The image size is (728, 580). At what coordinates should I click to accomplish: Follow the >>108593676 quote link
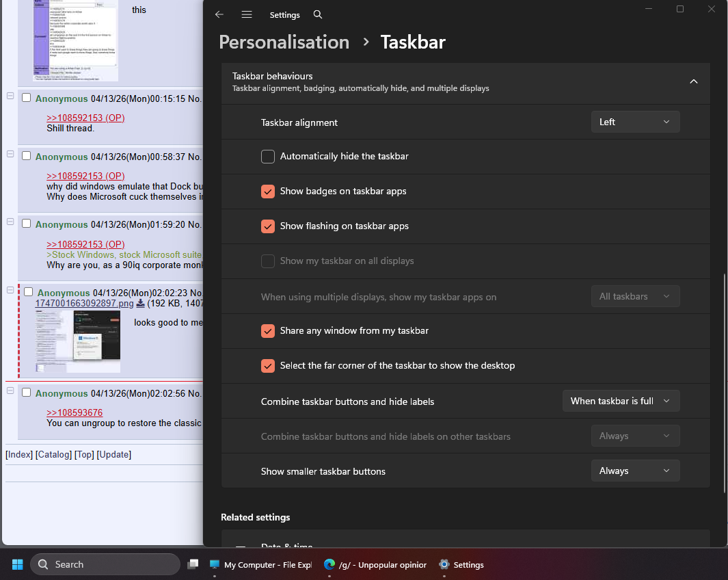point(75,412)
